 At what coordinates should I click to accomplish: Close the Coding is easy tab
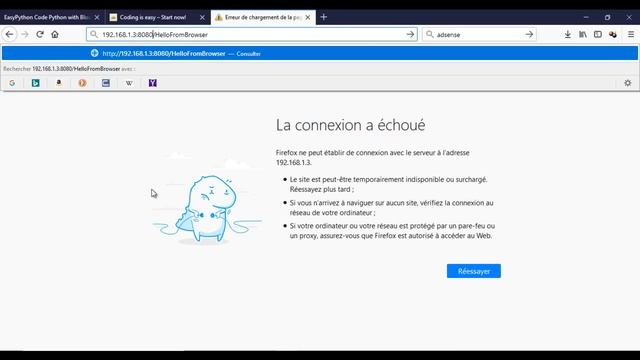(x=202, y=17)
